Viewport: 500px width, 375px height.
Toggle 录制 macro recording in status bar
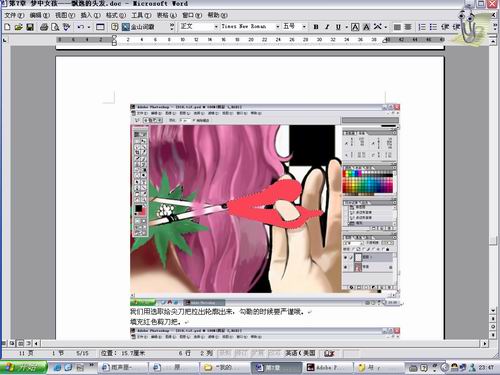(225, 353)
